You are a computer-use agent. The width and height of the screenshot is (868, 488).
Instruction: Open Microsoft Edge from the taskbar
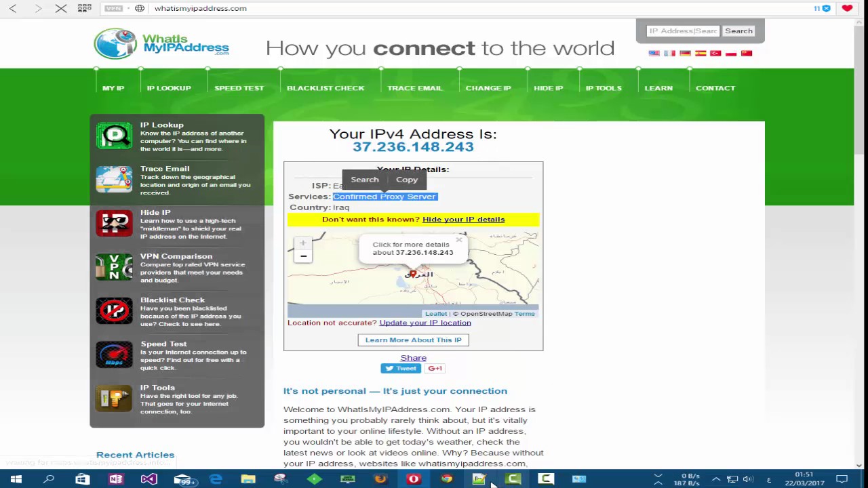point(216,479)
